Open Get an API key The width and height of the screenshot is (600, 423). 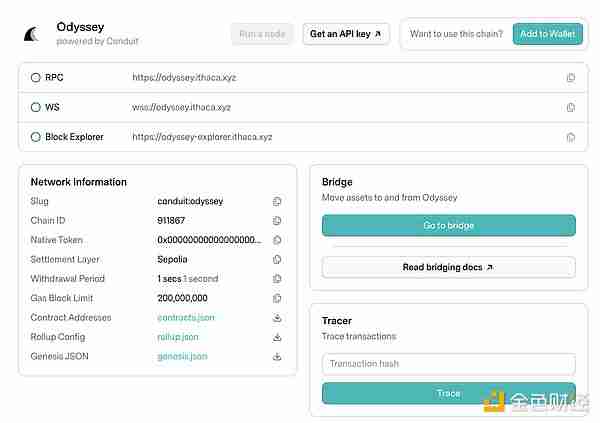pos(345,34)
